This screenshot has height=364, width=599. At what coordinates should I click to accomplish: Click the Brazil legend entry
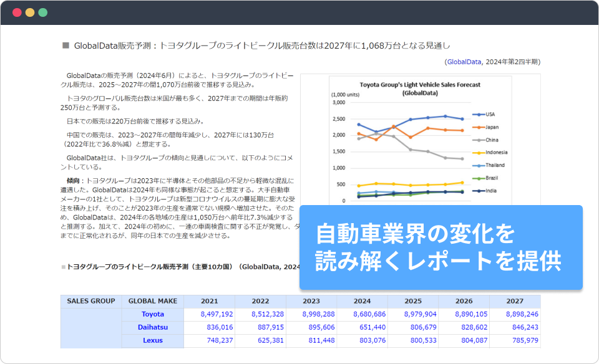point(485,178)
